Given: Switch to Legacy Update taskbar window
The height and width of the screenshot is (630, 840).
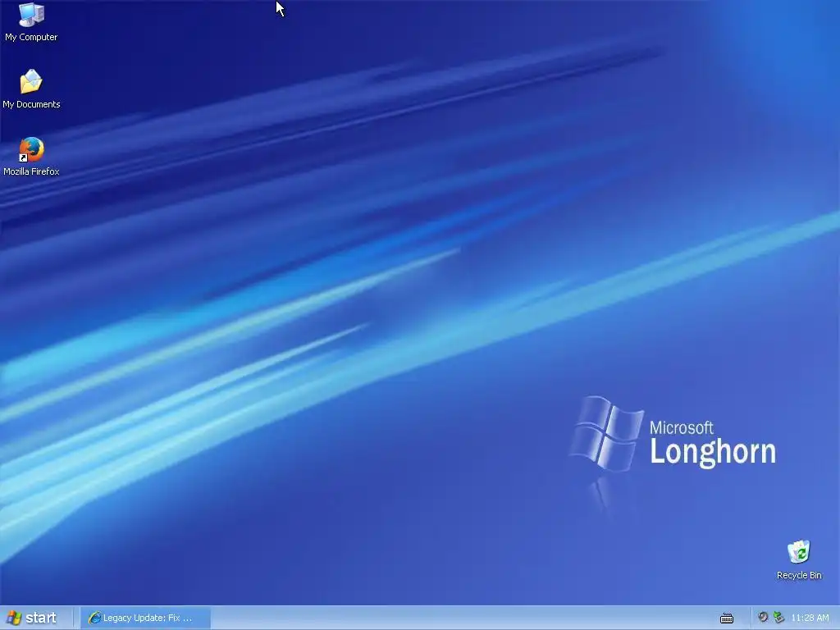Looking at the screenshot, I should tap(145, 618).
